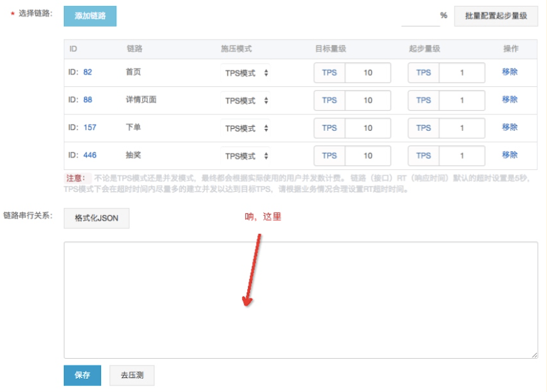The image size is (547, 392).
Task: Click the TPS label in 首页 目标量级
Action: pos(329,72)
